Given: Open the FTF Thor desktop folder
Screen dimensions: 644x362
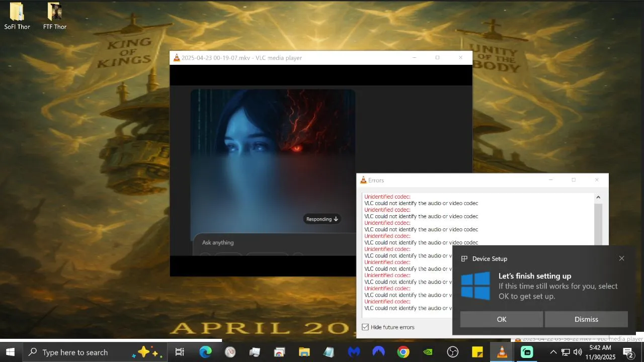Looking at the screenshot, I should pyautogui.click(x=55, y=16).
